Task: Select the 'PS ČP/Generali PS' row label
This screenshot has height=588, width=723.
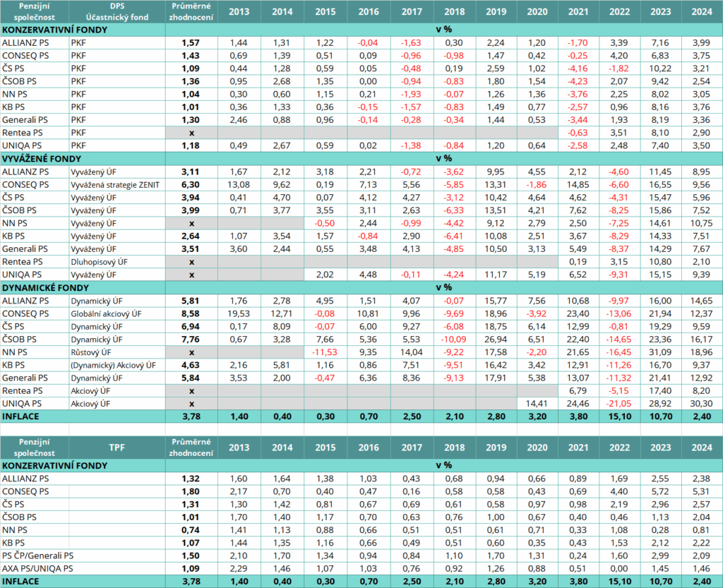Action: (x=38, y=556)
